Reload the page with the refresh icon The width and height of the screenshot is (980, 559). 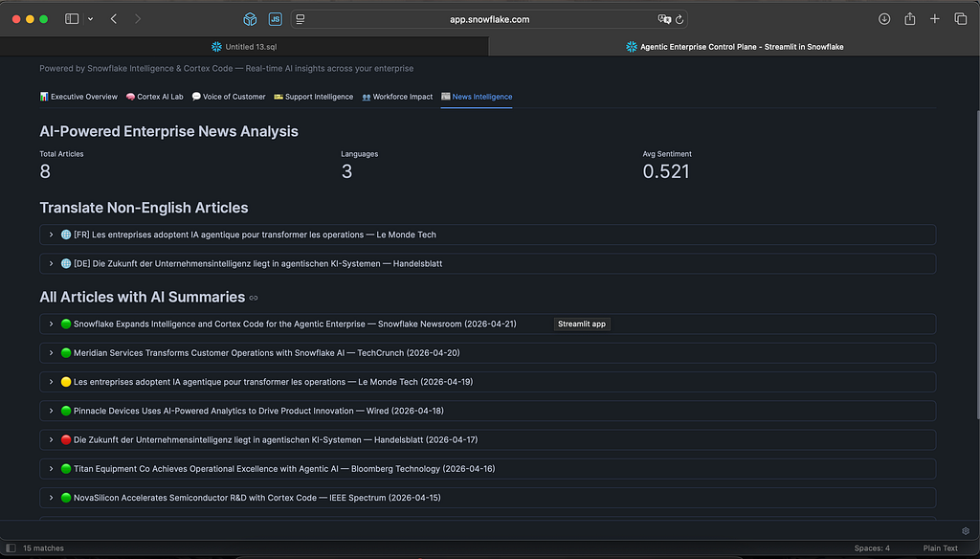(x=679, y=19)
